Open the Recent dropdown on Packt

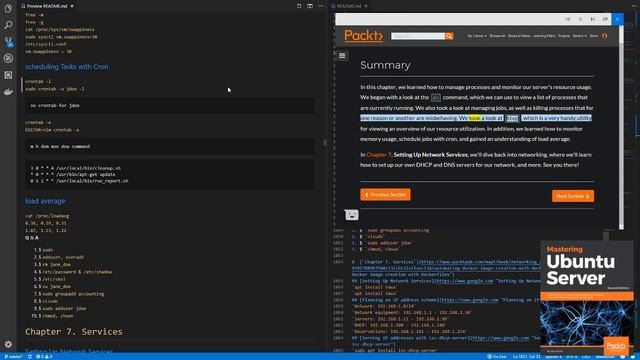point(579,36)
